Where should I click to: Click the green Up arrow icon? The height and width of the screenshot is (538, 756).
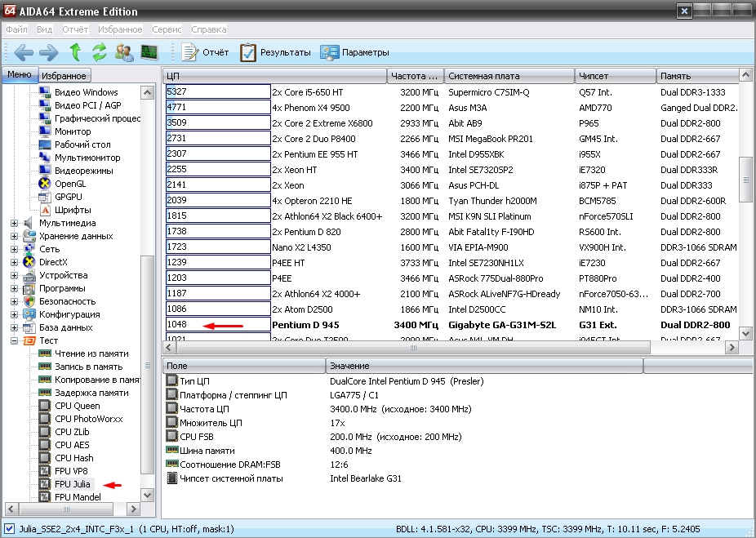[75, 52]
